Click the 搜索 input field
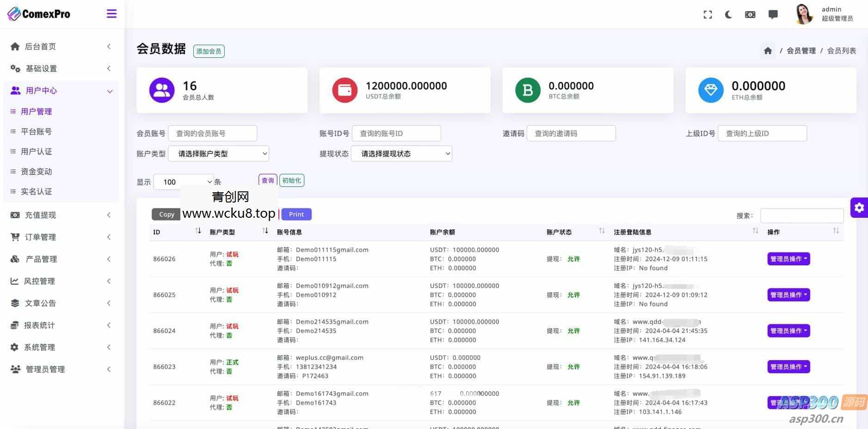The image size is (868, 429). (802, 215)
